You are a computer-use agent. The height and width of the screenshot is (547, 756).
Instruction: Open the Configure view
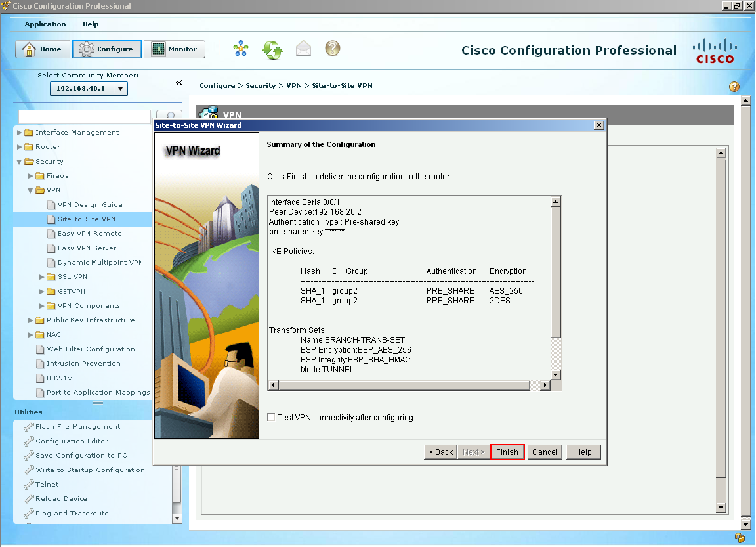click(106, 49)
